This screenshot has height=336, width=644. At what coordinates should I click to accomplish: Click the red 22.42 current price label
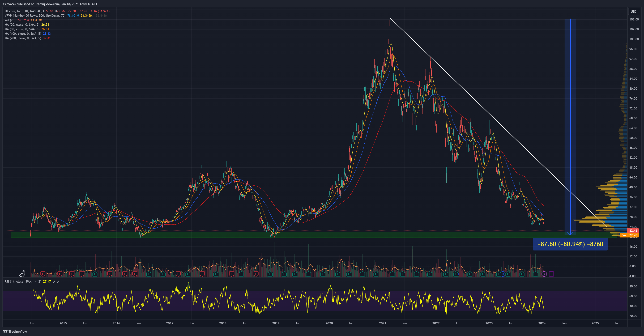[x=633, y=231]
